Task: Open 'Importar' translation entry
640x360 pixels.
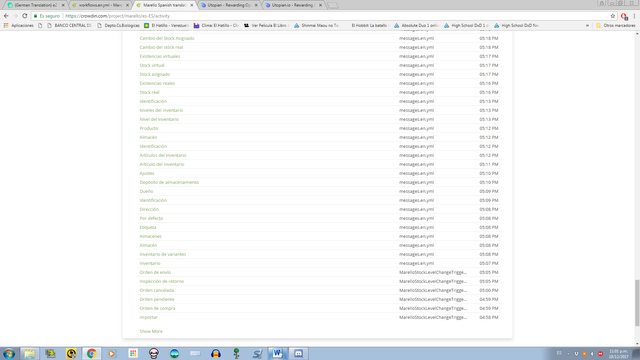Action: pos(149,317)
